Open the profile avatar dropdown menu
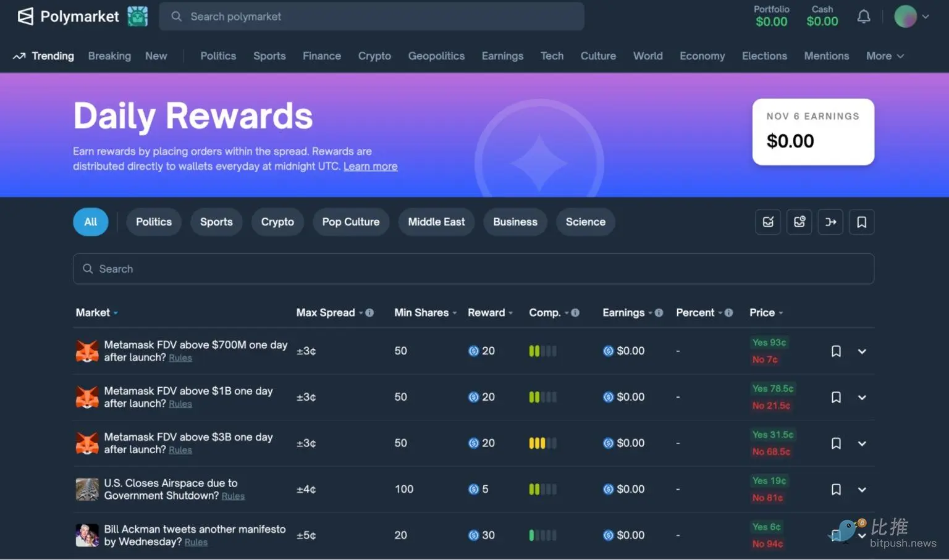Image resolution: width=949 pixels, height=560 pixels. (911, 17)
